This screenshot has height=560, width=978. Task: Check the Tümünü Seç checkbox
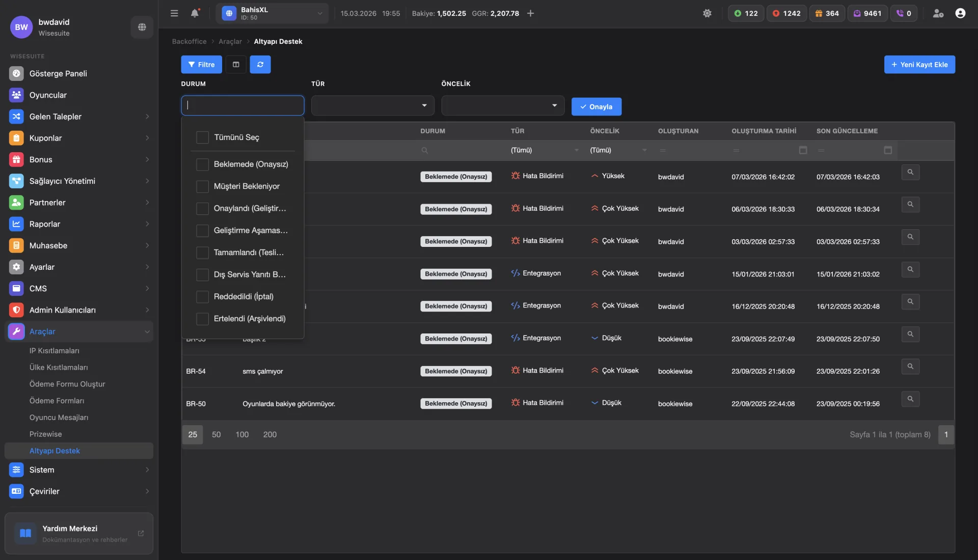(203, 137)
